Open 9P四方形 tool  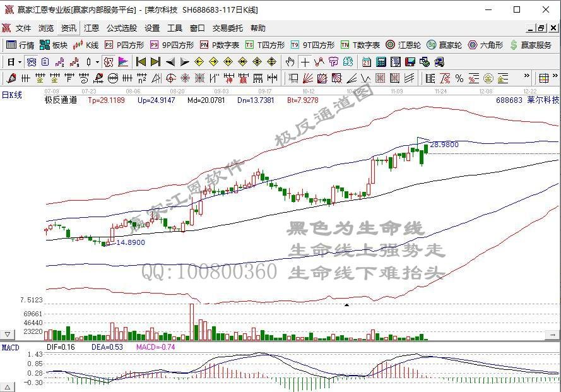[x=172, y=45]
